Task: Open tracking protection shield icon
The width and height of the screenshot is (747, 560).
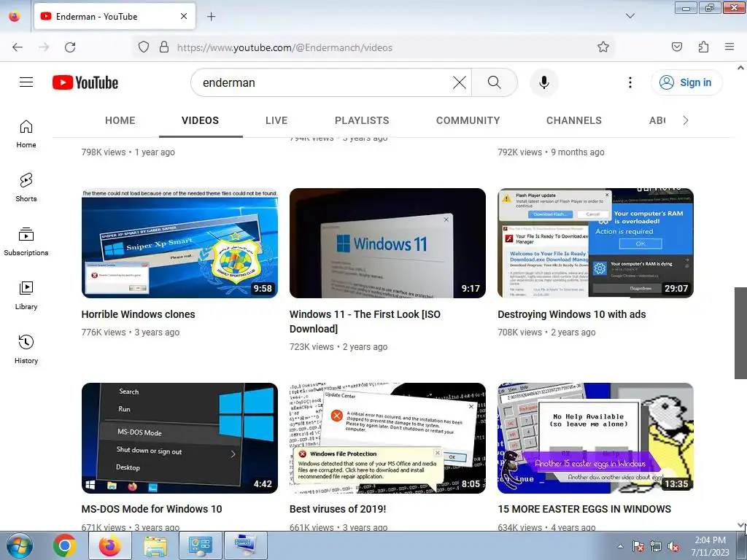Action: (x=144, y=47)
